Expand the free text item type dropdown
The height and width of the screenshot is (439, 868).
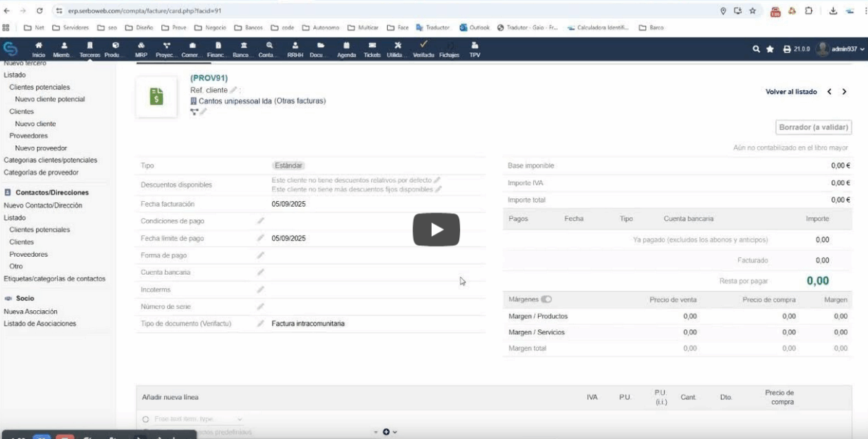pos(239,419)
